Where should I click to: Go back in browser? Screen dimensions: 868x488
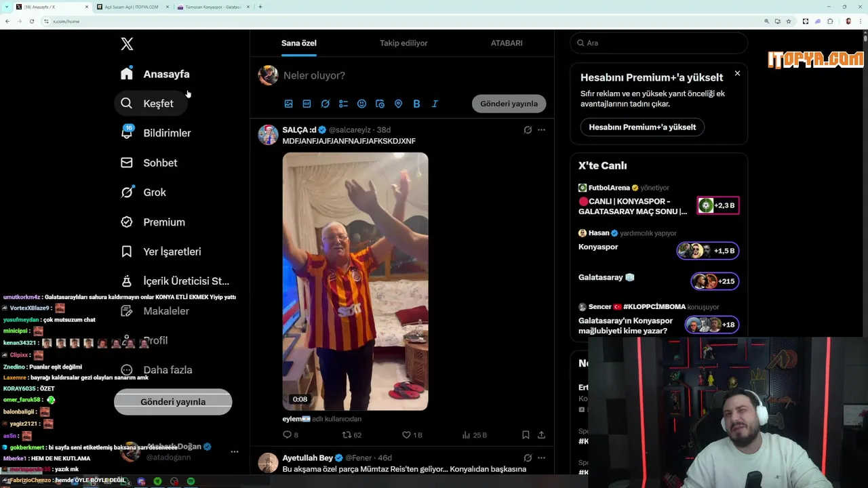[7, 21]
